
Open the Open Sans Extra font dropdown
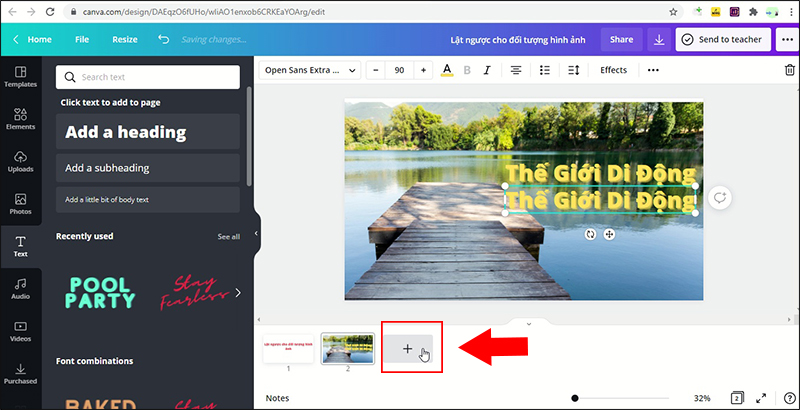click(310, 70)
